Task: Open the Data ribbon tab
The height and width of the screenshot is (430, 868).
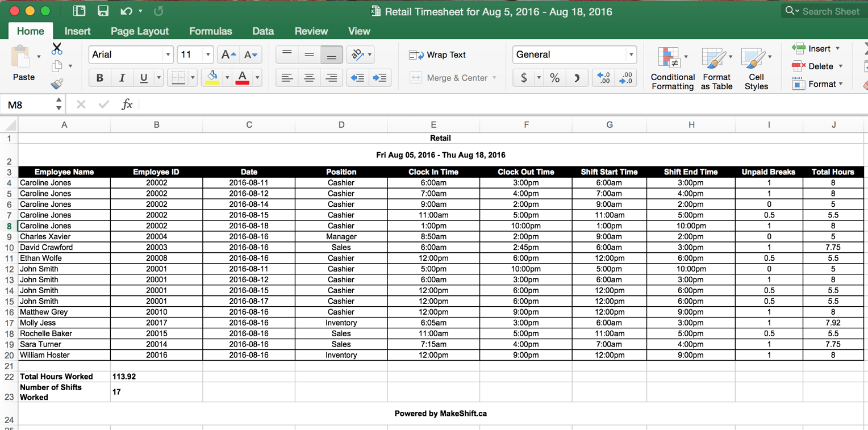Action: pos(263,31)
